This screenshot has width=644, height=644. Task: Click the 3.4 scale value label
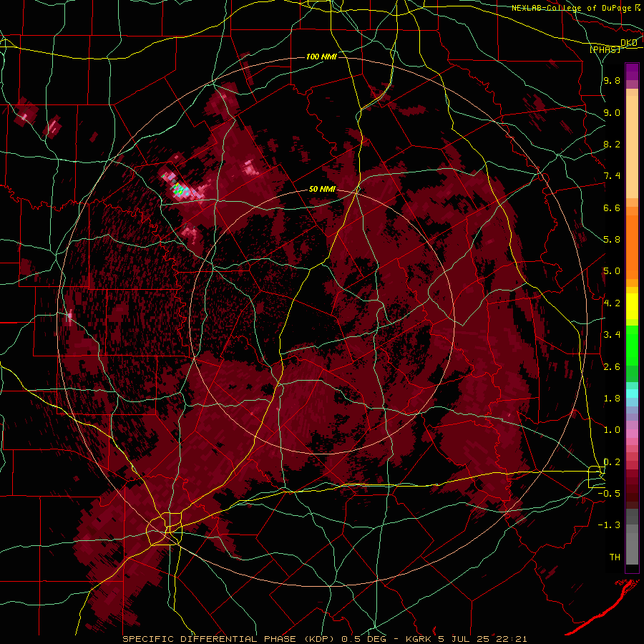[x=612, y=335]
